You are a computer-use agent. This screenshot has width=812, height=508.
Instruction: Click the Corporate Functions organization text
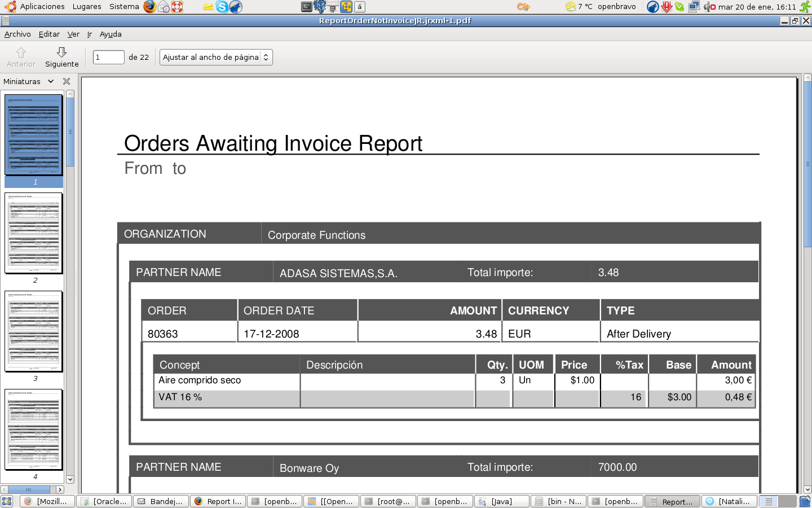pos(316,235)
